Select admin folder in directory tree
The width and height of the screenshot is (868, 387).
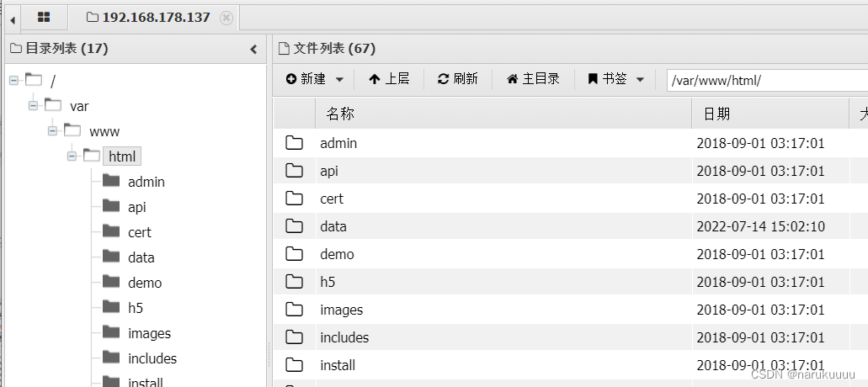coord(146,182)
